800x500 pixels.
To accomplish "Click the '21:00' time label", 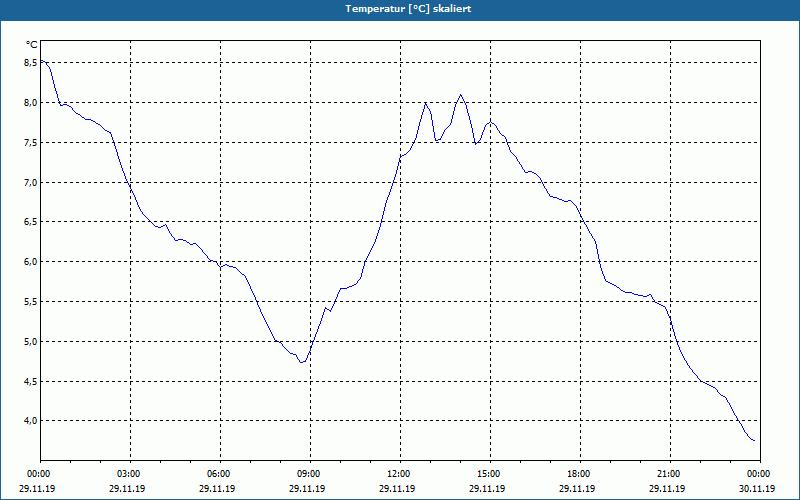I will point(670,474).
